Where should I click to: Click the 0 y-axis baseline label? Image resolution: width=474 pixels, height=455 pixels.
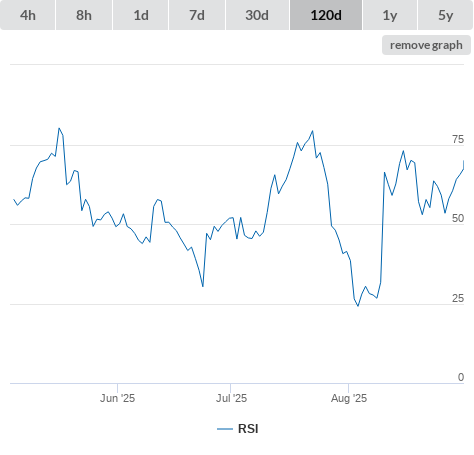461,377
